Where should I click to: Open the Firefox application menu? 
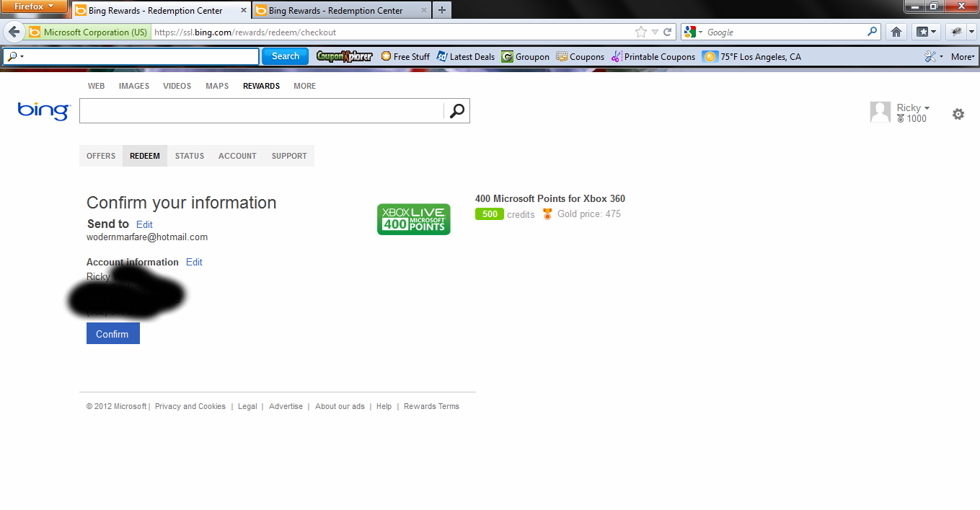point(34,6)
